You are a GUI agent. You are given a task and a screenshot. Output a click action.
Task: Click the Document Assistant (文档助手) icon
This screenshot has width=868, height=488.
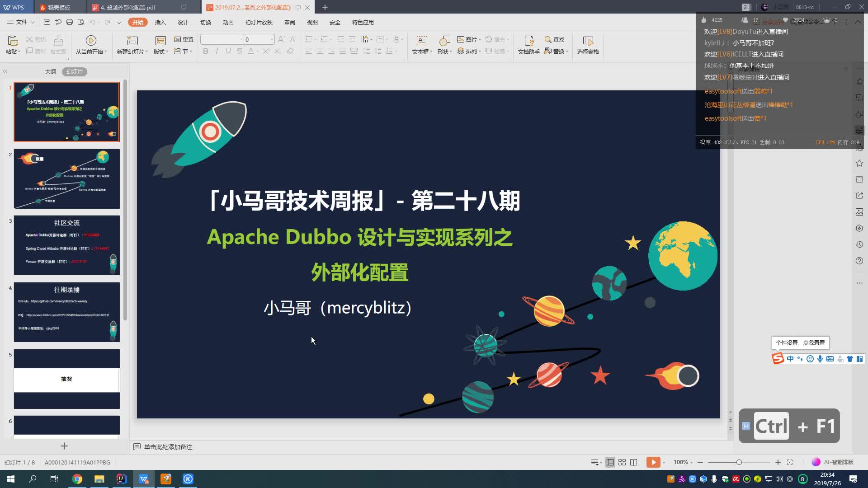pyautogui.click(x=528, y=45)
